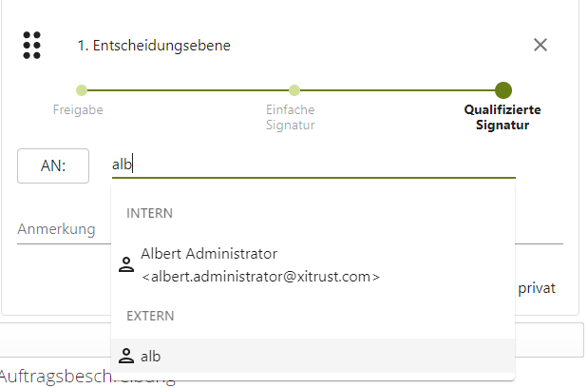The width and height of the screenshot is (588, 388).
Task: Click the person icon beside external alb
Action: pos(125,357)
